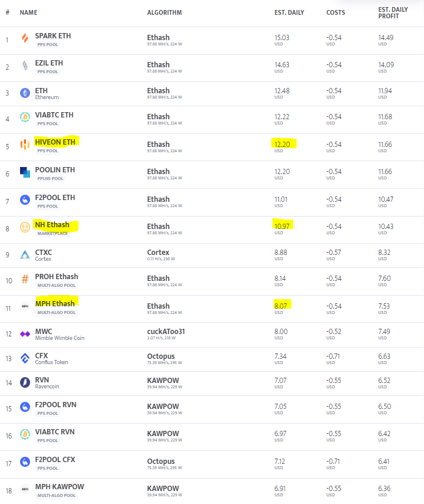Sort by the NAME column header
Viewport: 424px width, 504px height.
coord(28,12)
